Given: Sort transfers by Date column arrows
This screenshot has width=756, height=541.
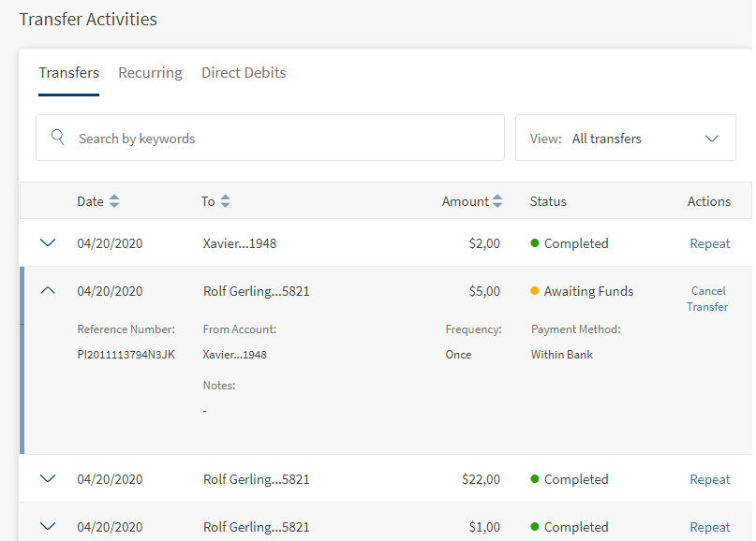Looking at the screenshot, I should tap(114, 201).
